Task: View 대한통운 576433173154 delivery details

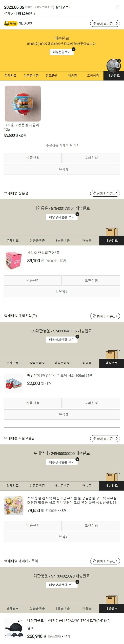Action: (x=62, y=217)
